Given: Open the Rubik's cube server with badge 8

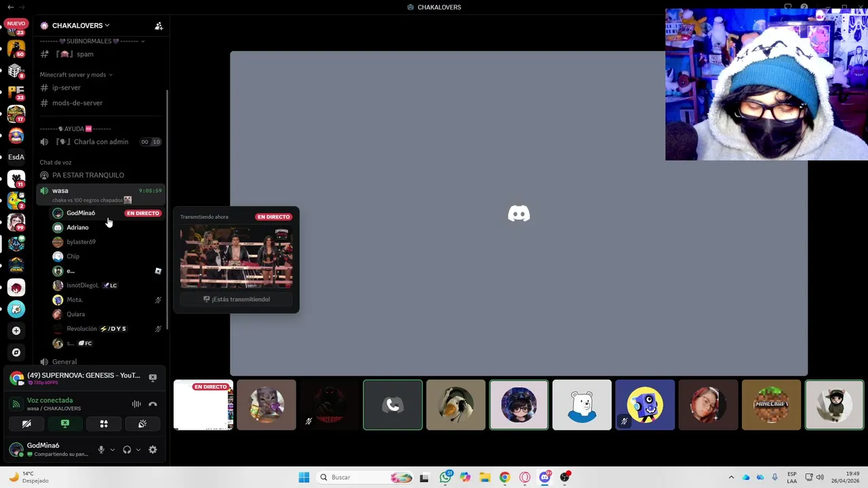Looking at the screenshot, I should (16, 71).
